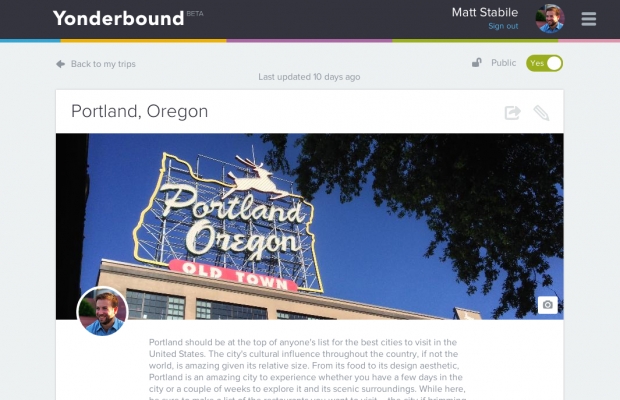
Task: Toggle the Public switch off
Action: (544, 63)
